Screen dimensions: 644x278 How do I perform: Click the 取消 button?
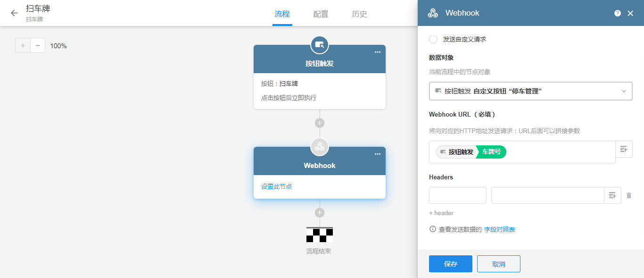tap(498, 264)
